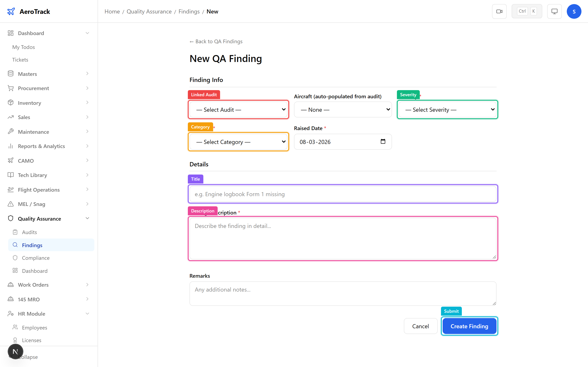Click the S user avatar circle
Image resolution: width=588 pixels, height=367 pixels.
(574, 11)
